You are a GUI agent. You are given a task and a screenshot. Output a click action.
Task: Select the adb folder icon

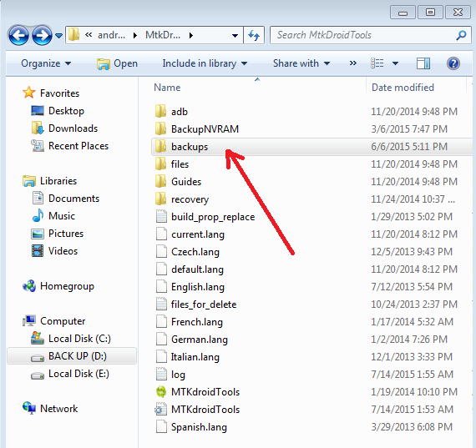[160, 111]
